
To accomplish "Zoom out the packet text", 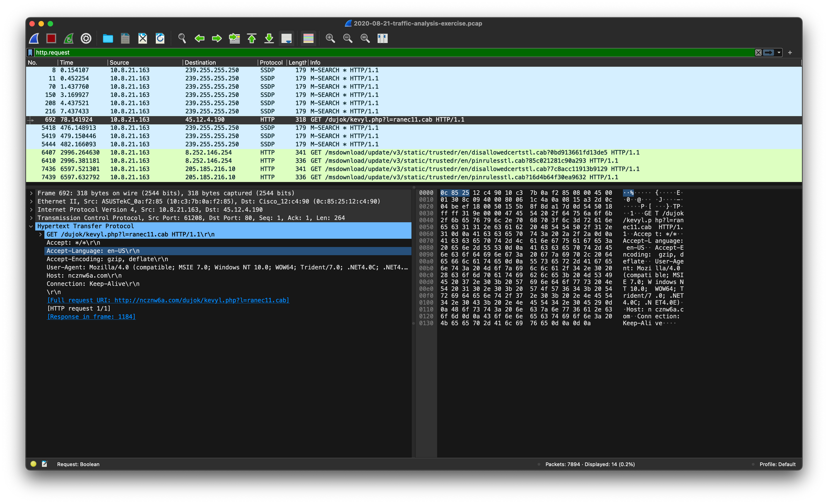I will [x=348, y=38].
